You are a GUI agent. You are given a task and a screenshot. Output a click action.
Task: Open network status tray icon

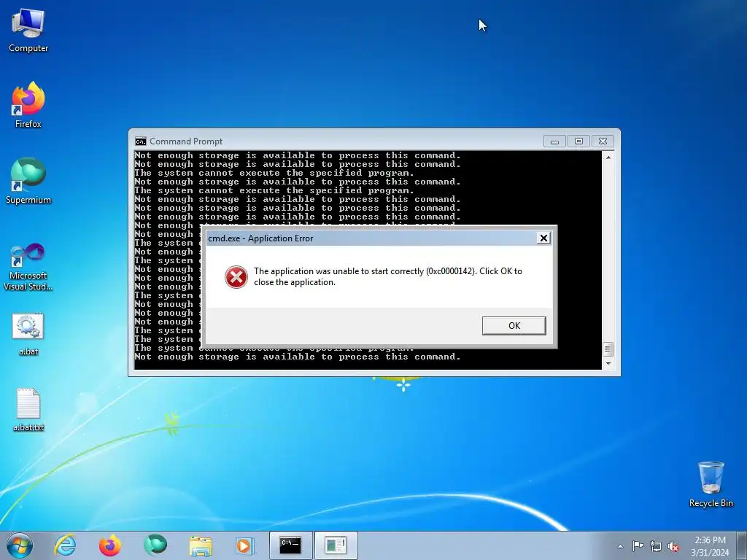tap(656, 546)
